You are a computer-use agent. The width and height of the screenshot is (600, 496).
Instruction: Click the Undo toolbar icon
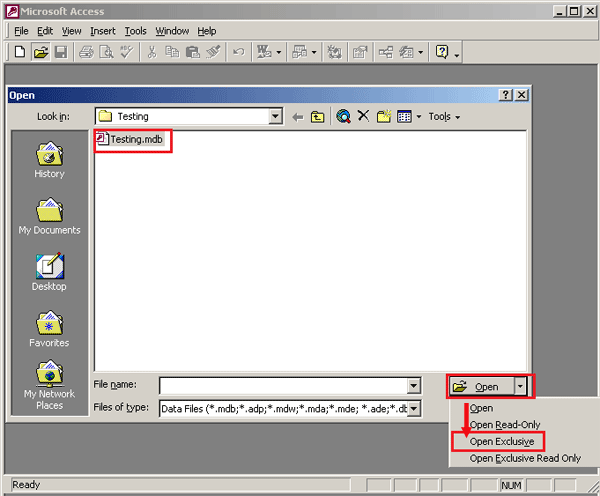pos(239,52)
